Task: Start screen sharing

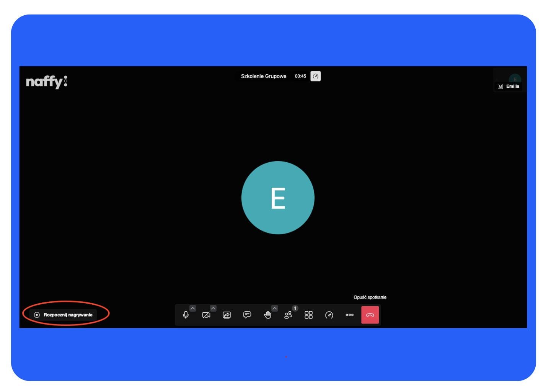Action: 227,315
